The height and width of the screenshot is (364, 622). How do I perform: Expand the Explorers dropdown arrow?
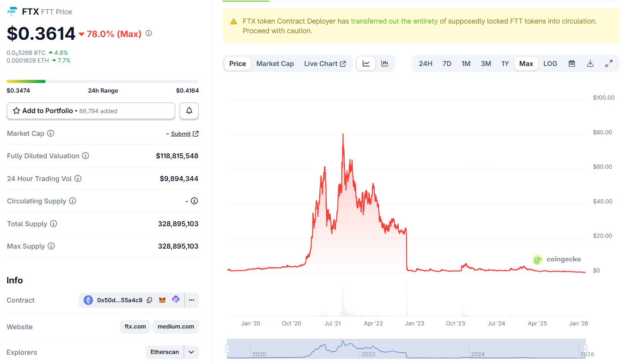click(191, 352)
